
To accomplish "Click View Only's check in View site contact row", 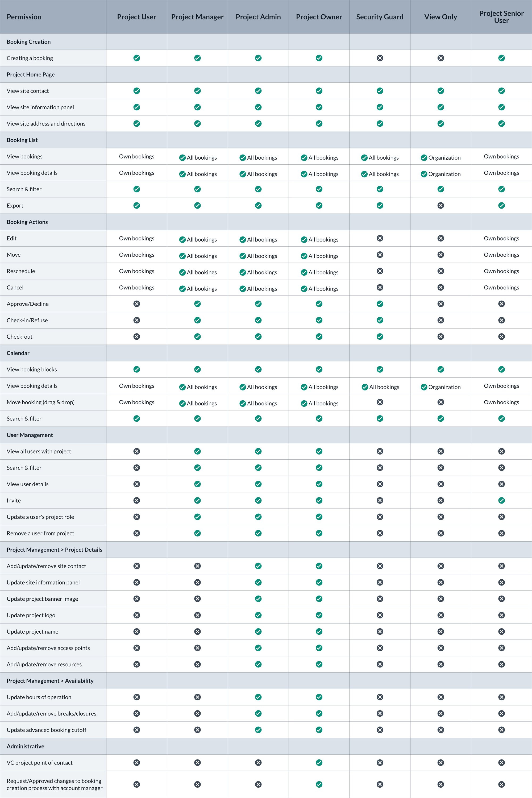I will coord(440,91).
